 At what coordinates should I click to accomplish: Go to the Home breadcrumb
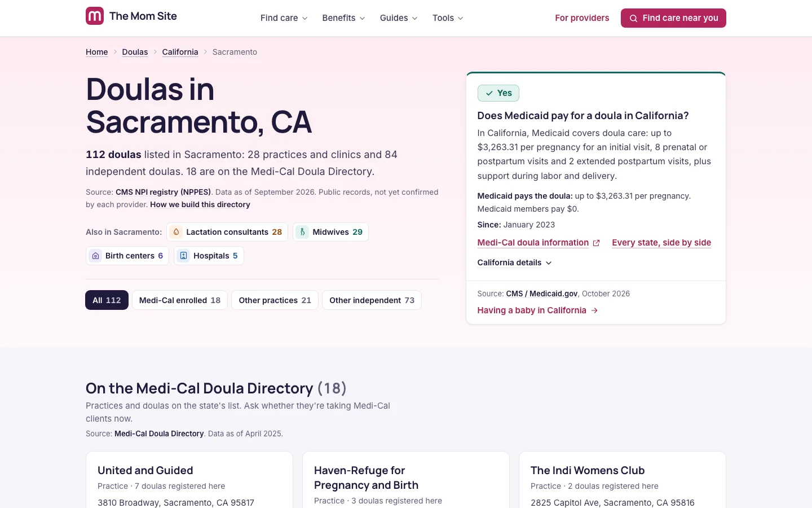[96, 52]
